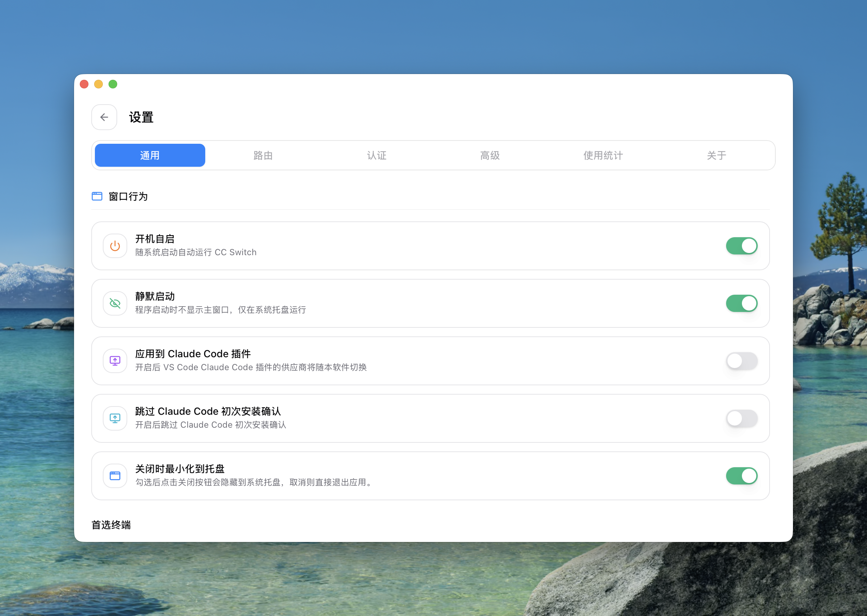Click the purple monitor icon for Claude Code 插件

coord(115,361)
